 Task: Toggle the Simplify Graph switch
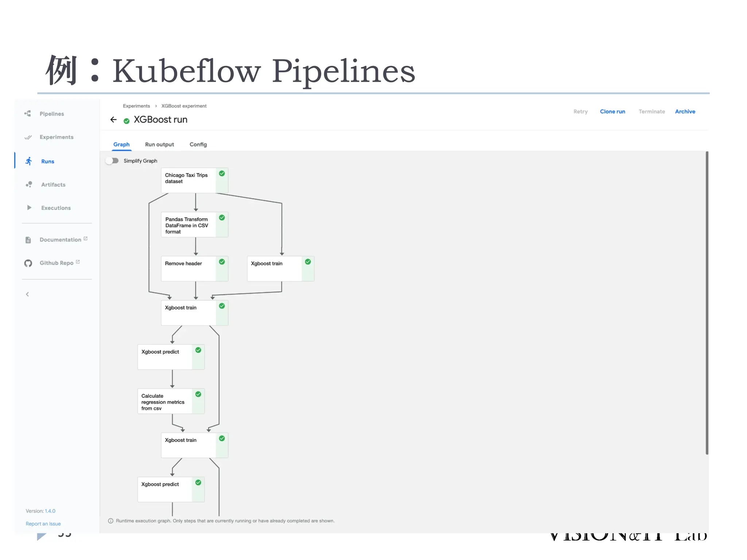click(x=112, y=161)
